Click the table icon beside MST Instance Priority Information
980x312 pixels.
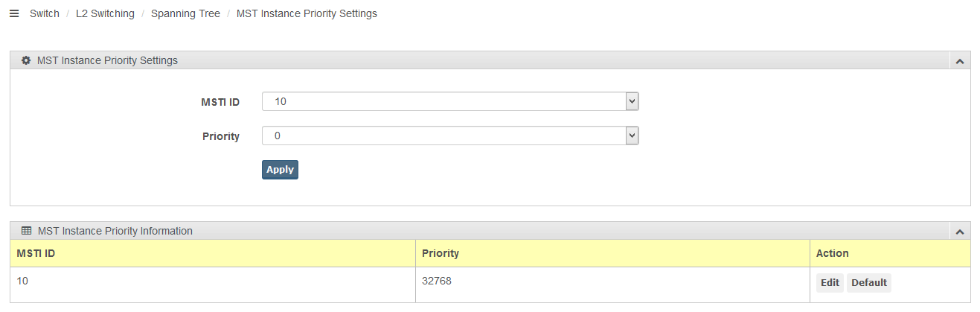click(27, 231)
